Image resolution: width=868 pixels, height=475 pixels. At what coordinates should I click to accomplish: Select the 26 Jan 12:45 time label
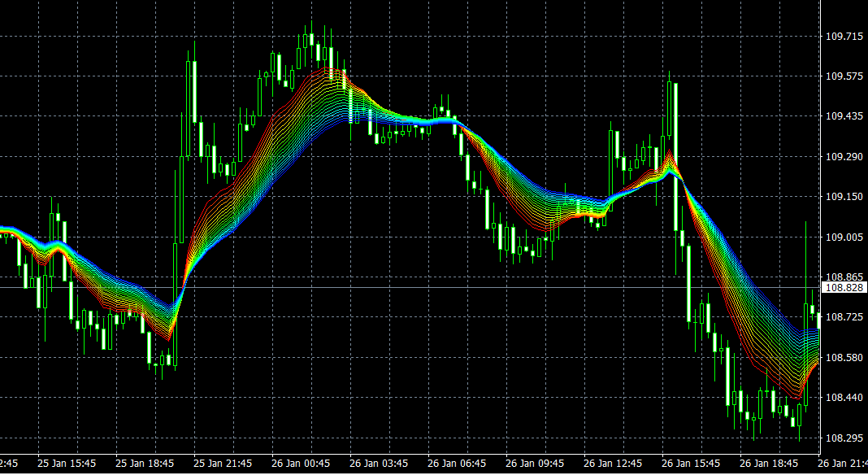click(614, 463)
